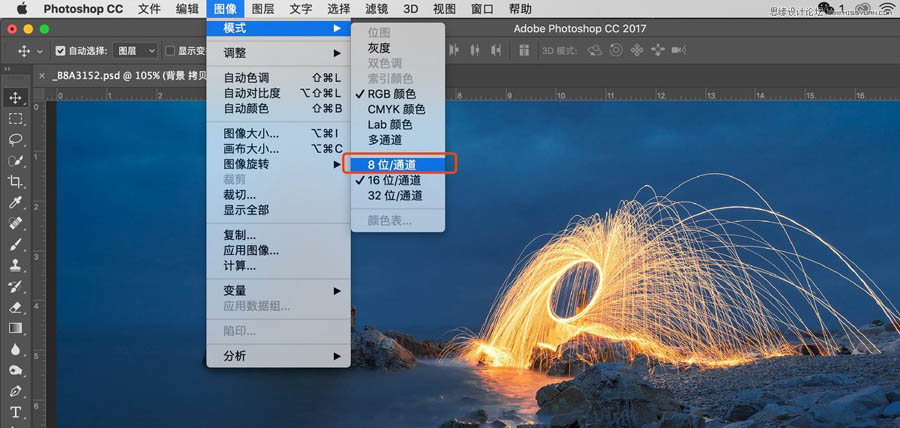Screen dimensions: 900x428
Task: Open 图像大小... dialog
Action: coord(279,134)
